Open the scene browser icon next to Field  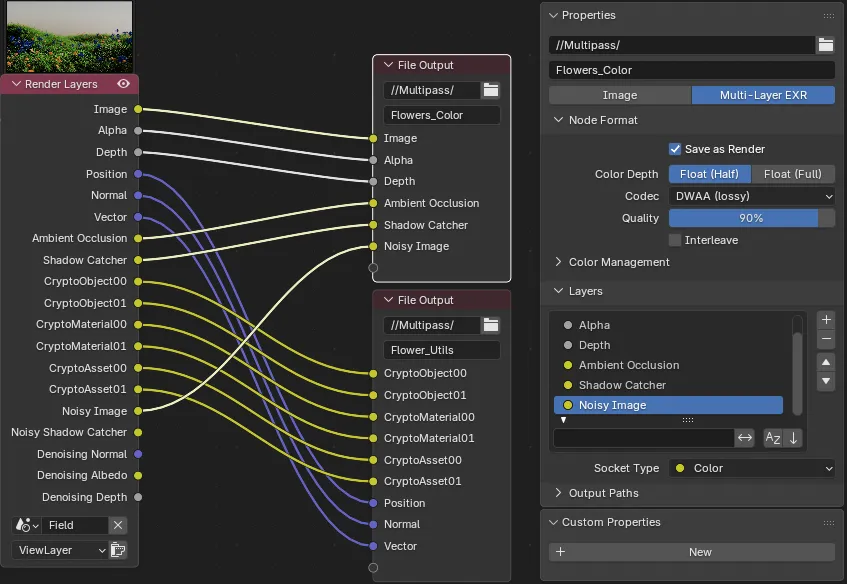pos(26,525)
